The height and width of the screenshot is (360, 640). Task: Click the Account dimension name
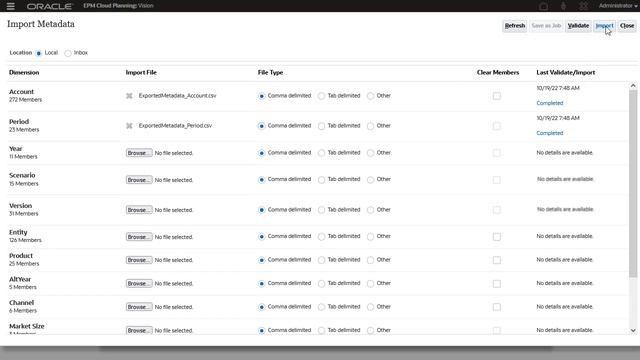click(x=21, y=92)
